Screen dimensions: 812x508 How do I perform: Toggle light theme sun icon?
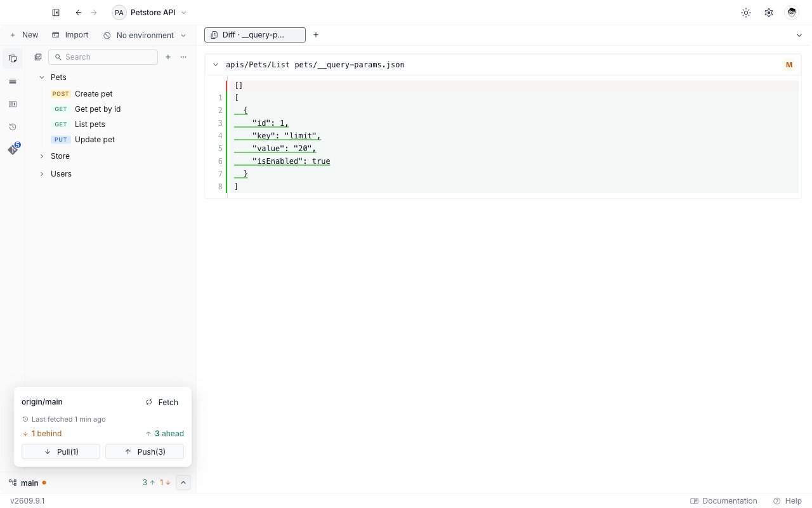click(x=746, y=13)
